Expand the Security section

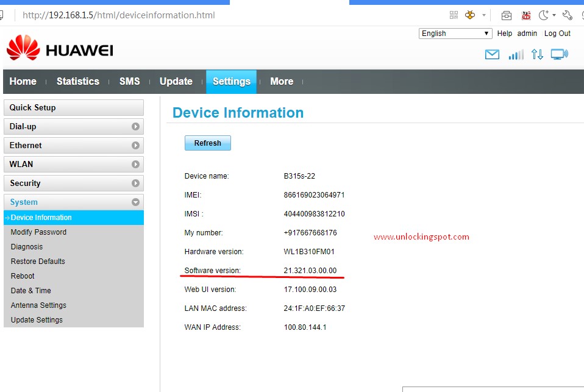point(73,183)
